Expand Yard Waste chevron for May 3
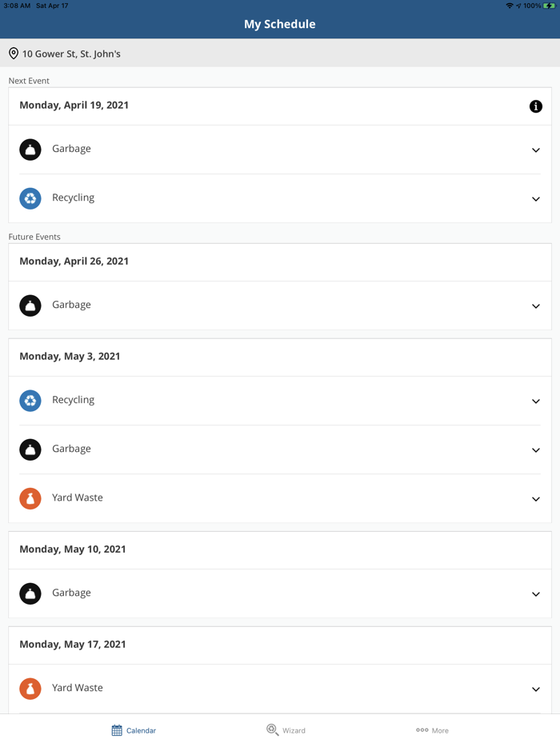Image resolution: width=560 pixels, height=747 pixels. (536, 499)
